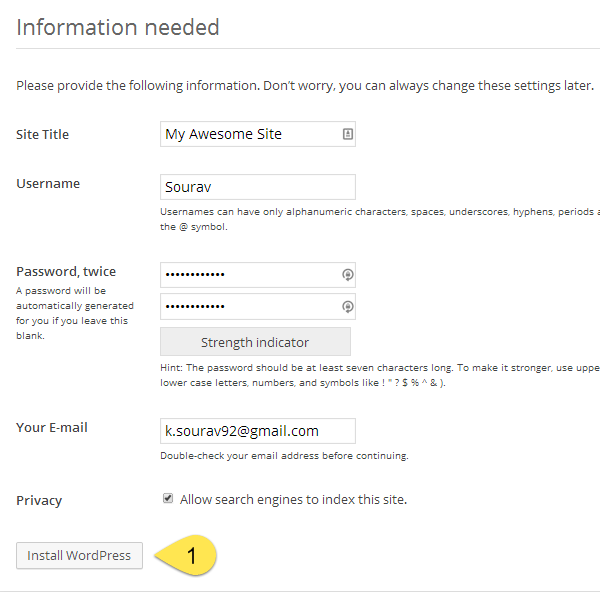
Task: Click the password manager icon in first password field
Action: [347, 275]
